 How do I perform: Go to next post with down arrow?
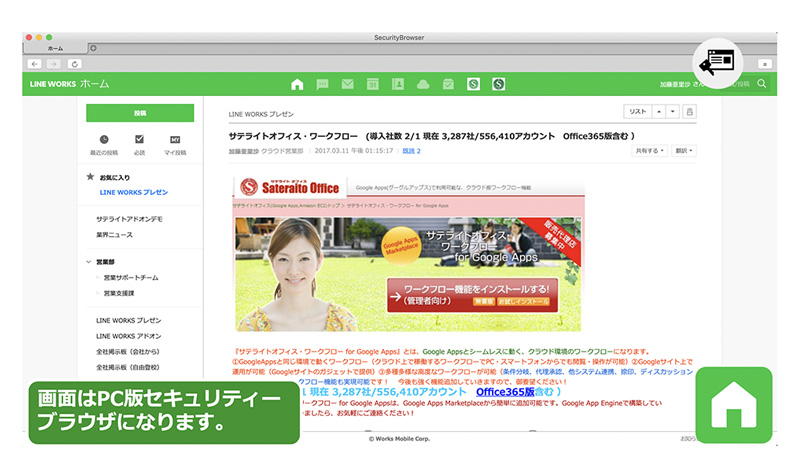(673, 112)
